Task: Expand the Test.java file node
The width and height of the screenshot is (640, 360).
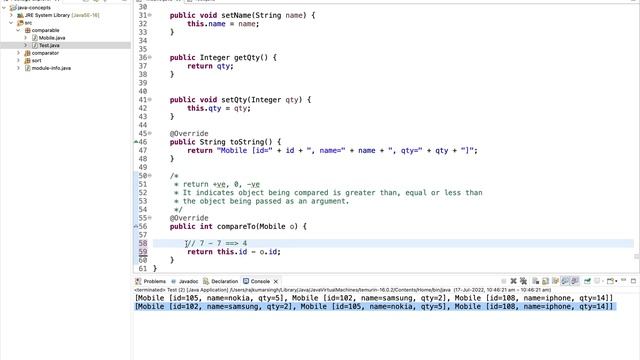Action: click(26, 45)
